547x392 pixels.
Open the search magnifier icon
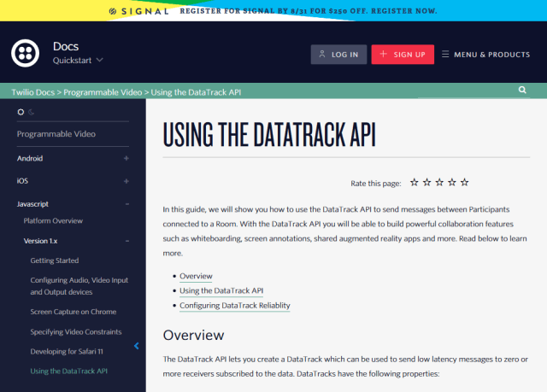[x=522, y=90]
